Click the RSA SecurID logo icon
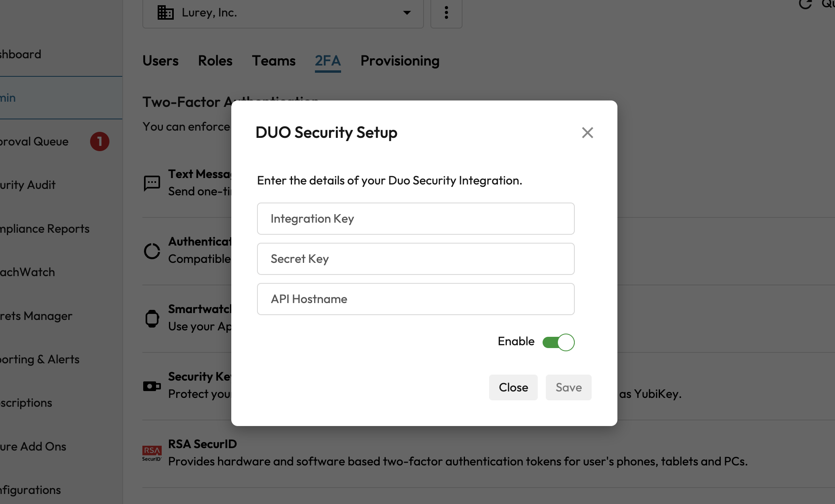The height and width of the screenshot is (504, 835). [152, 453]
